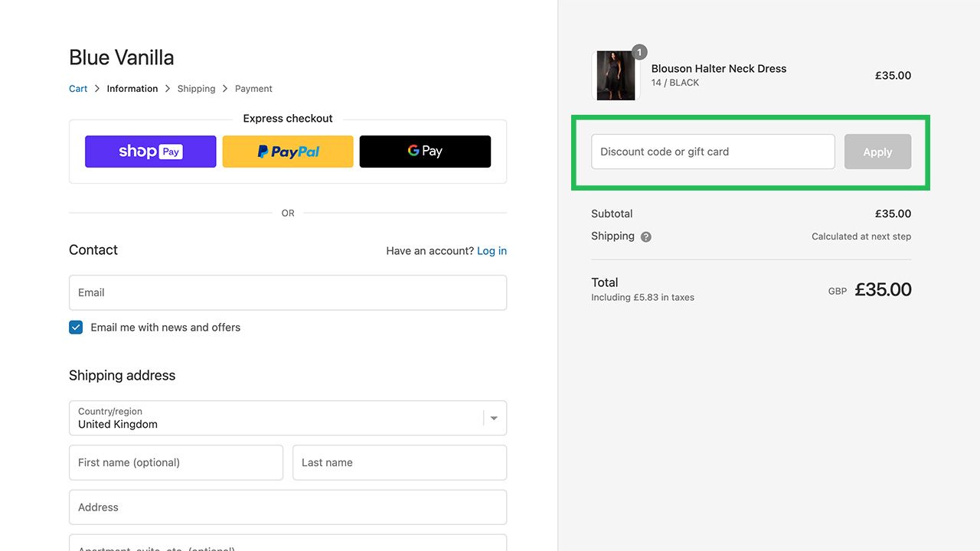Focus the Email input field
Image resolution: width=980 pixels, height=551 pixels.
(288, 292)
